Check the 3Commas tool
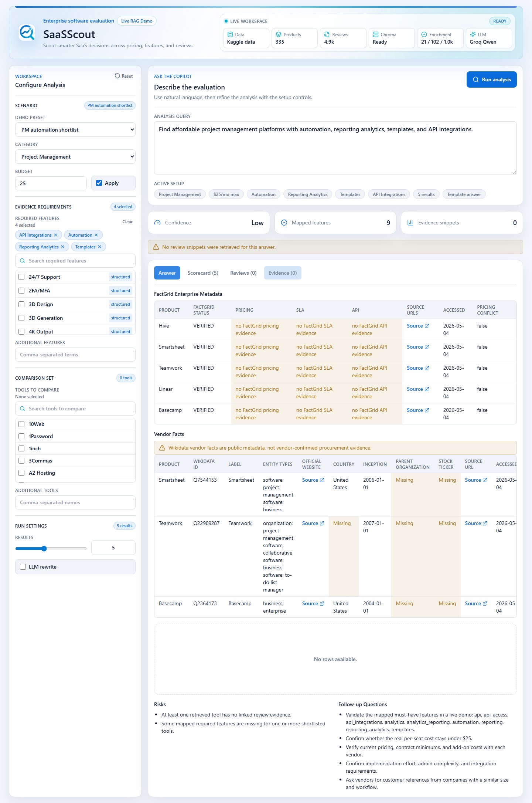Screen dimensions: 532x803 [21, 461]
